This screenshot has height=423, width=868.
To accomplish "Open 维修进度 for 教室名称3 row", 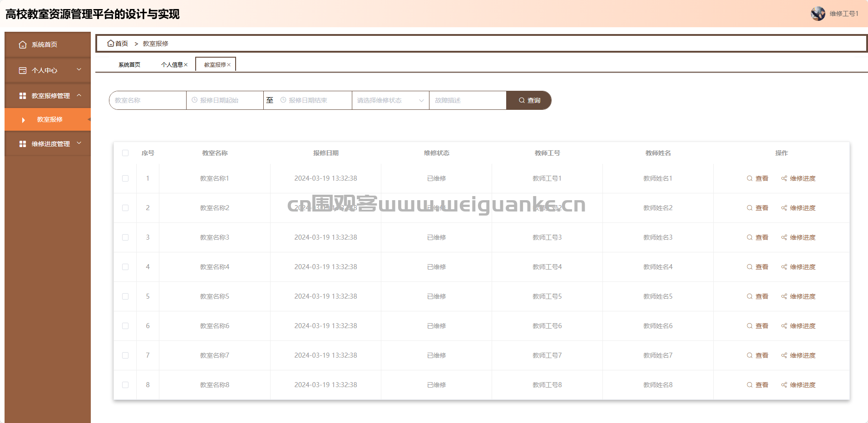I will click(798, 237).
